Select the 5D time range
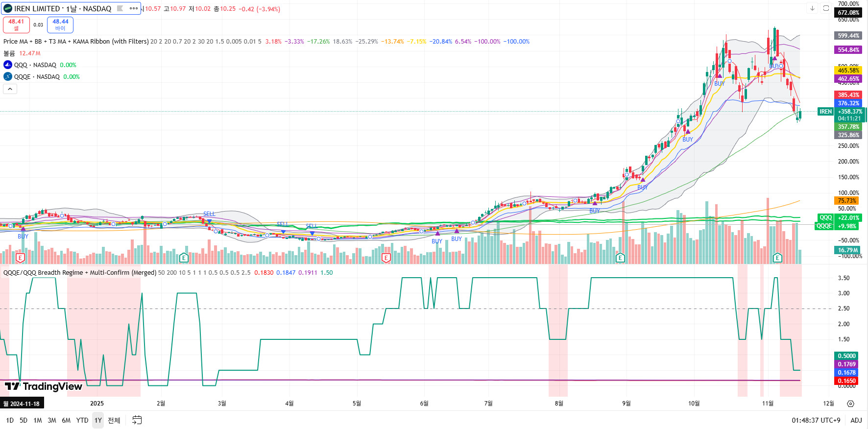 pyautogui.click(x=24, y=420)
